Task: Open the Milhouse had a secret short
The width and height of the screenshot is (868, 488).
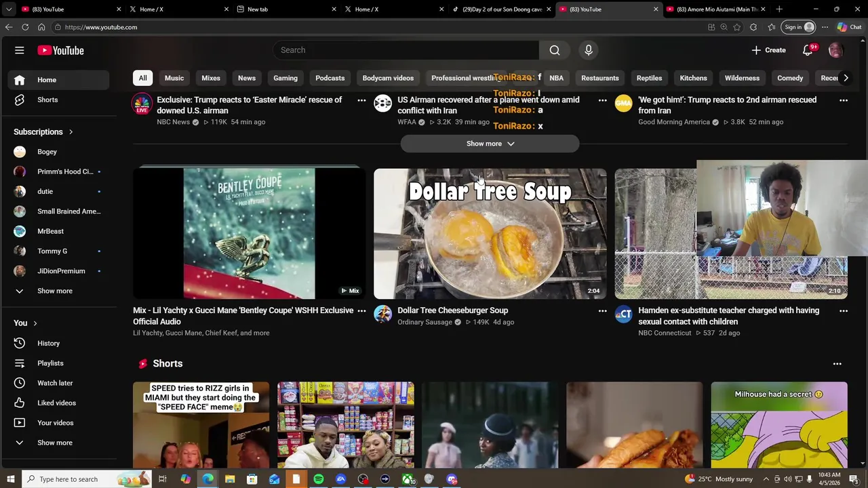Action: tap(779, 425)
